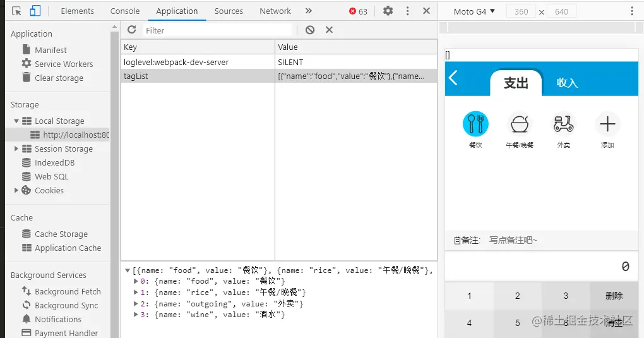Open Application Cache in the sidebar

click(68, 248)
